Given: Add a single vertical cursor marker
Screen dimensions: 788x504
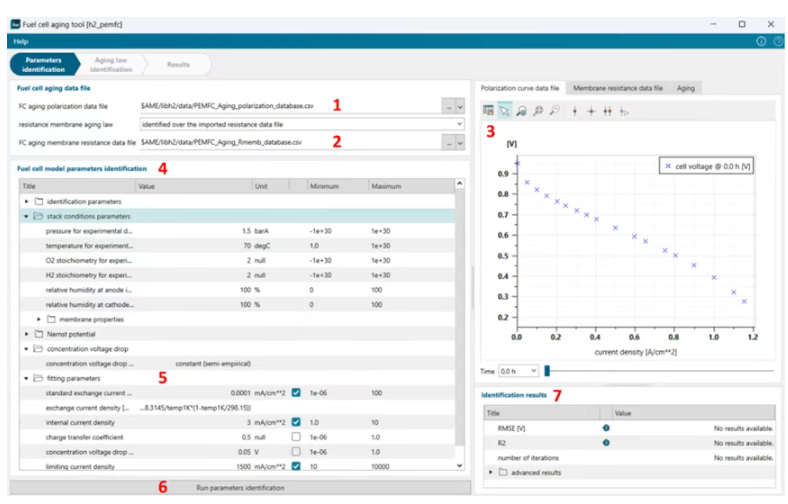Looking at the screenshot, I should click(574, 112).
